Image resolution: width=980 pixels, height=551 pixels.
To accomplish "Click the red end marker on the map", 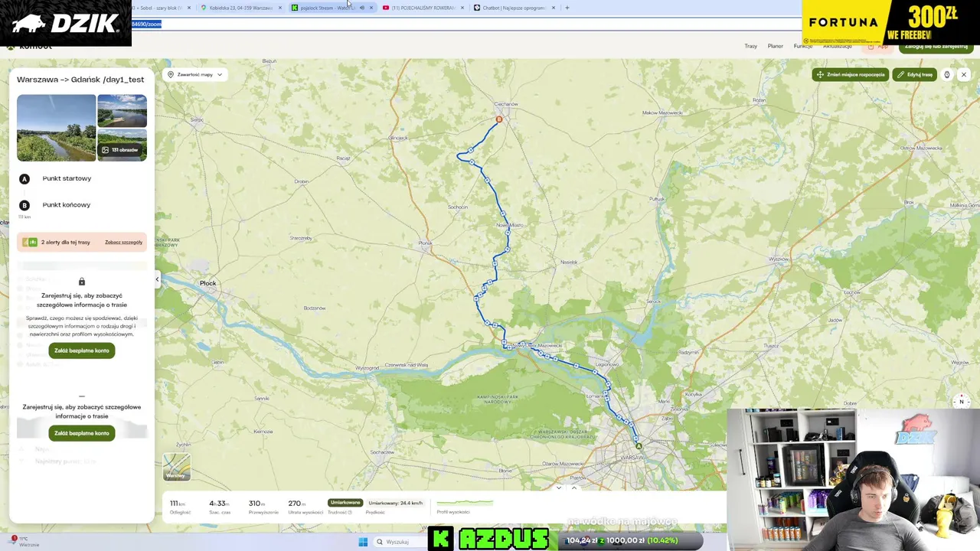I will tap(498, 119).
